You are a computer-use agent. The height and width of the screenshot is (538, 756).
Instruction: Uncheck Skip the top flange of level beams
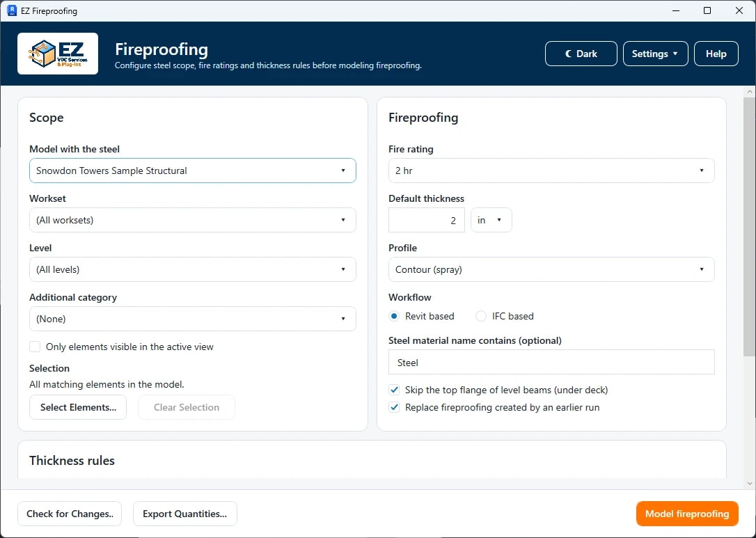pos(395,390)
